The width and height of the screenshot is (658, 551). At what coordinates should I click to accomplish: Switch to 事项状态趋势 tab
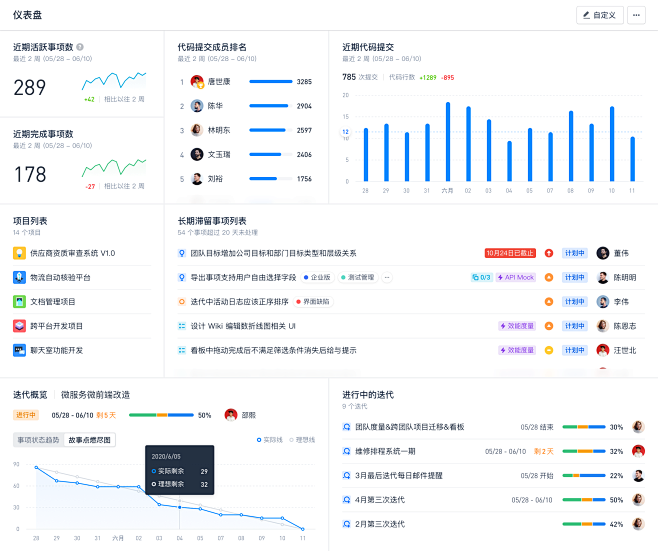coord(38,440)
